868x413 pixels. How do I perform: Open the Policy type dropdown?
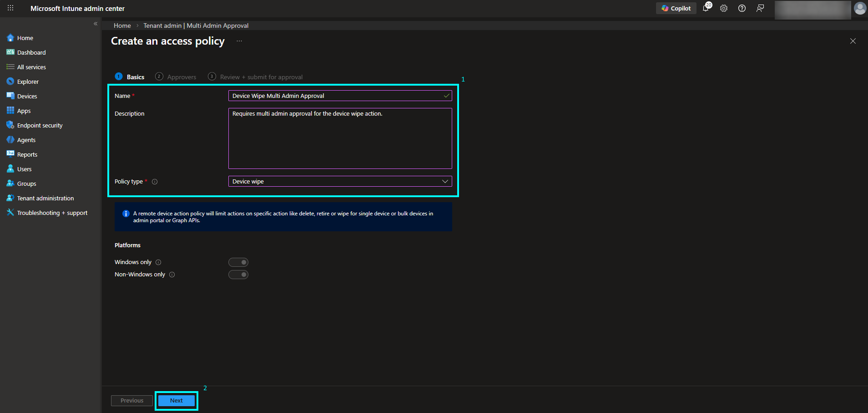pos(340,181)
